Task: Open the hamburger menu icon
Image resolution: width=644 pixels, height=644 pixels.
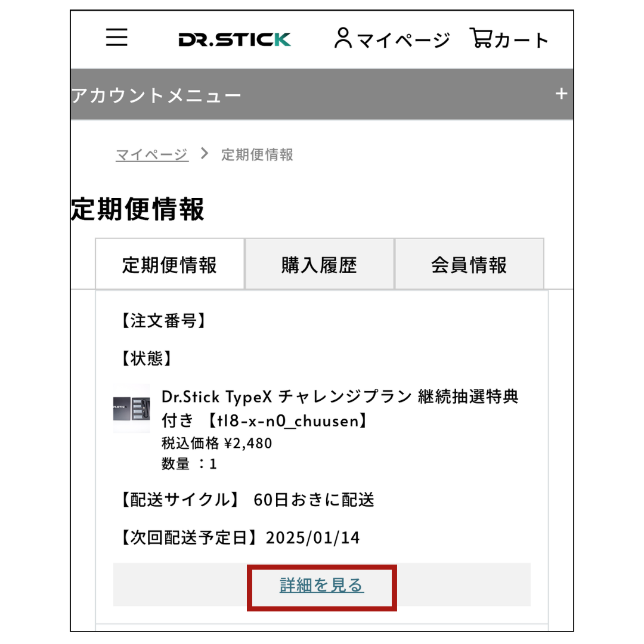Action: (x=117, y=38)
